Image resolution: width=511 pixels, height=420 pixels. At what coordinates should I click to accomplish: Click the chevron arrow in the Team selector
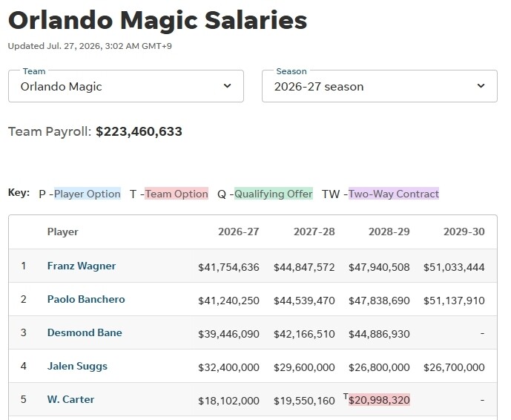228,86
